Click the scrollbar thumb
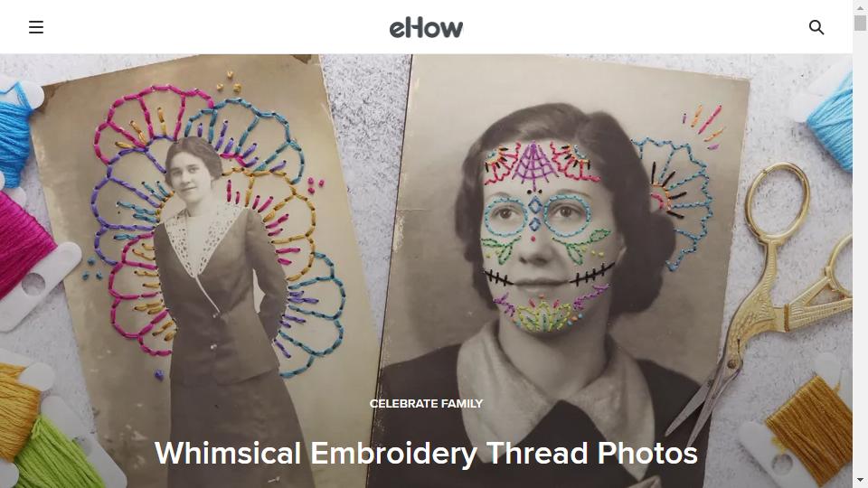868x488 pixels. [x=860, y=23]
